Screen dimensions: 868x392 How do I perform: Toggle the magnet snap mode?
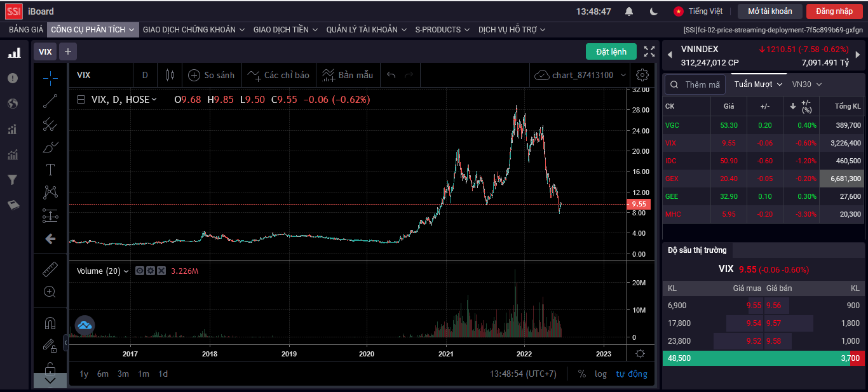[x=50, y=323]
